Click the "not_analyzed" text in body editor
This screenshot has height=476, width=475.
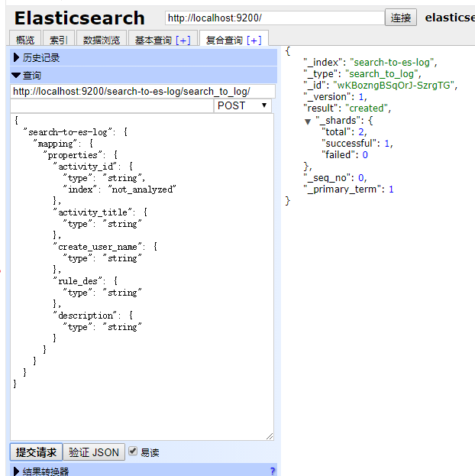click(x=142, y=189)
